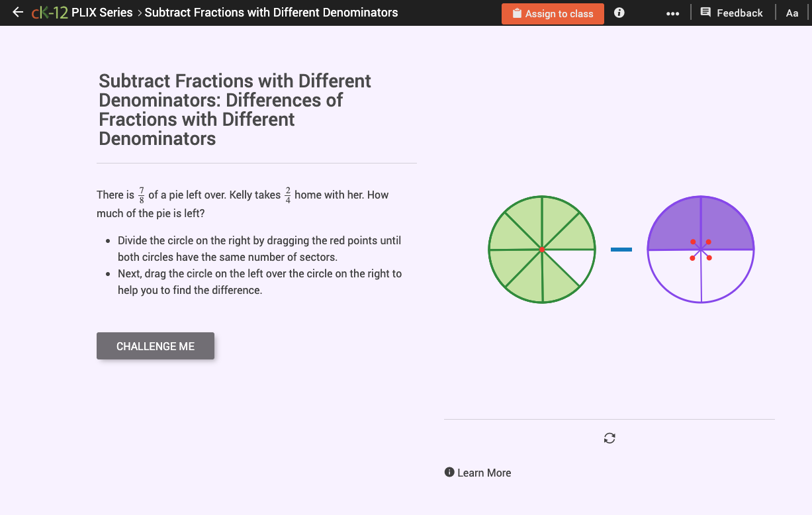Click the divider line above the refresh icon
The height and width of the screenshot is (515, 812).
(609, 418)
